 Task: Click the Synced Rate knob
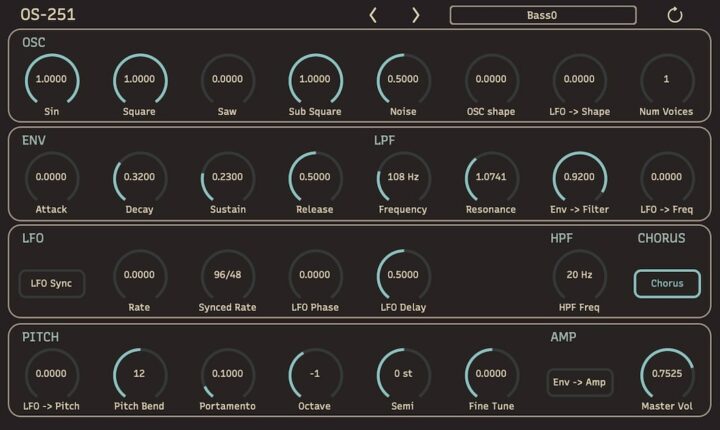point(228,275)
